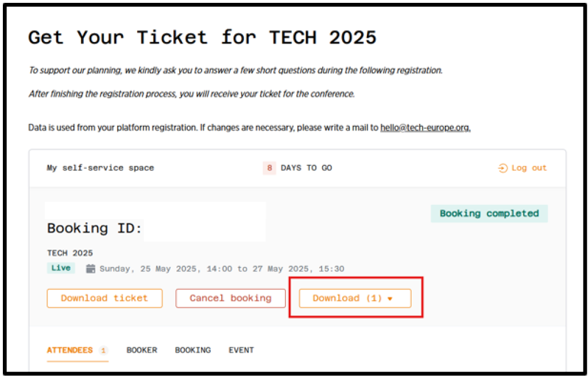Open the hello@tech-europe.org email link
588x376 pixels.
[425, 127]
